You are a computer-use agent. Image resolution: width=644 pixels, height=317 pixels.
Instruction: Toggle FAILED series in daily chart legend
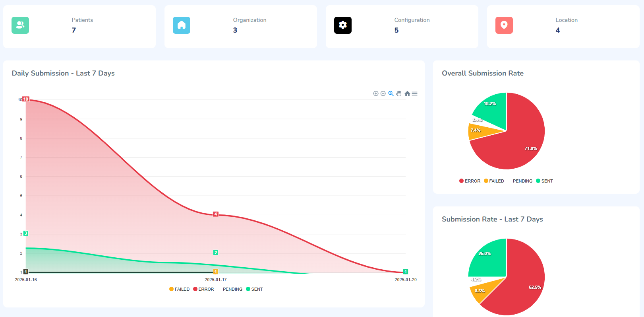pos(180,289)
